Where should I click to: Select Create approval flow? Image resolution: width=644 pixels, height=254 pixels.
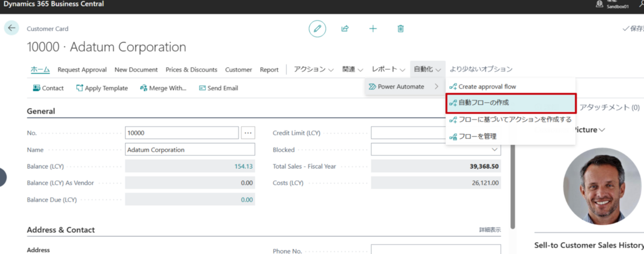510,86
